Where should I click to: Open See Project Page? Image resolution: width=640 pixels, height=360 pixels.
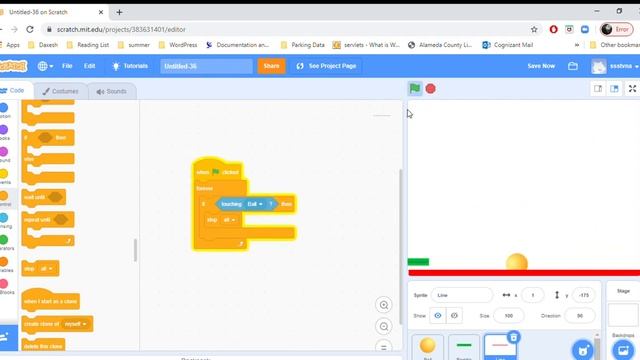pyautogui.click(x=327, y=66)
